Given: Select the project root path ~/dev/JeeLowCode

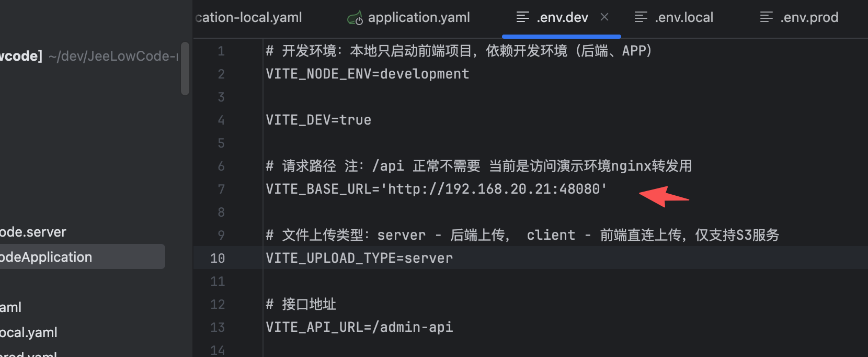Looking at the screenshot, I should tap(113, 56).
